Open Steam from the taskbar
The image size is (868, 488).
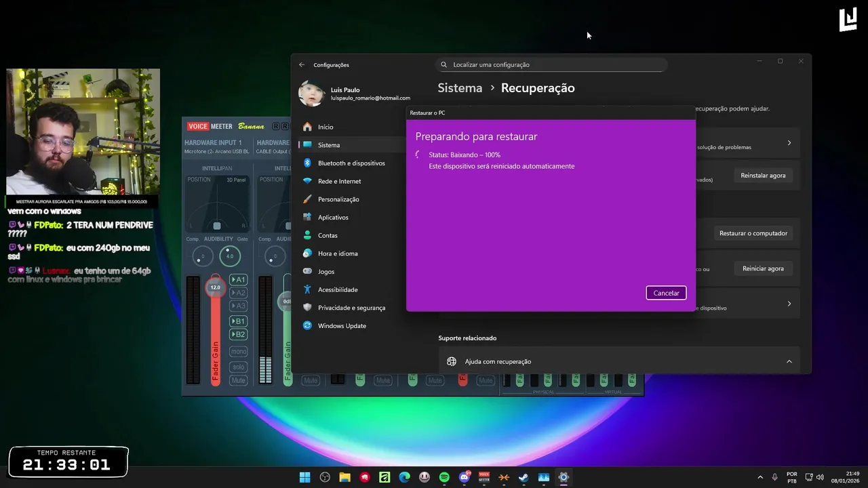(x=524, y=477)
